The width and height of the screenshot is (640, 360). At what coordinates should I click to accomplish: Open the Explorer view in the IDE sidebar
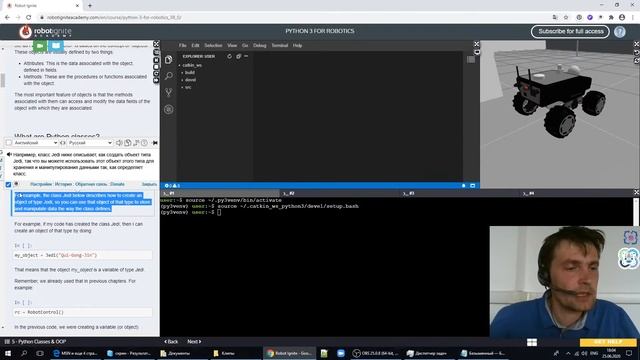pyautogui.click(x=169, y=60)
